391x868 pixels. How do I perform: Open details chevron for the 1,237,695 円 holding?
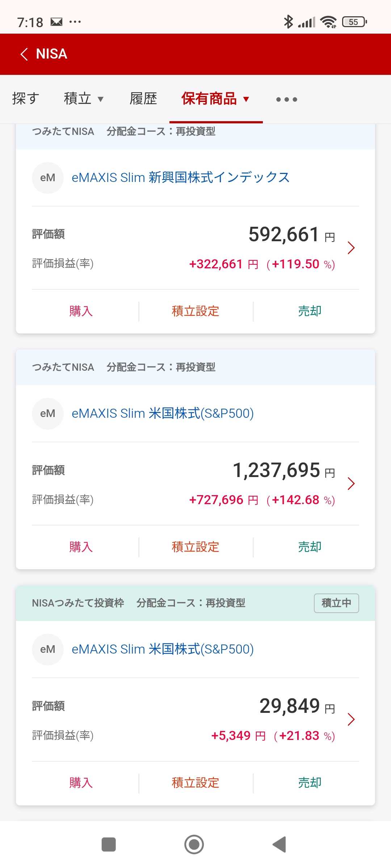[351, 484]
